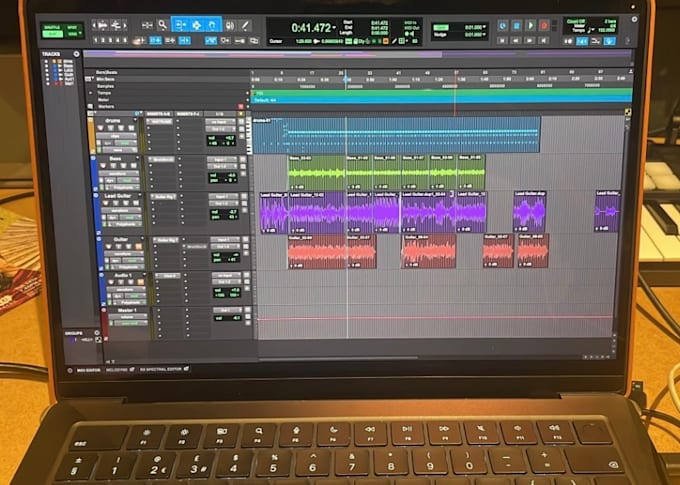Unmute the Guitar track orange mute button
Viewport: 680px width, 485px height.
click(139, 246)
